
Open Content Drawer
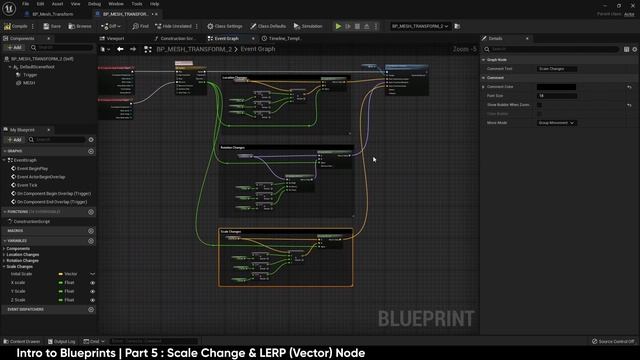click(x=22, y=341)
